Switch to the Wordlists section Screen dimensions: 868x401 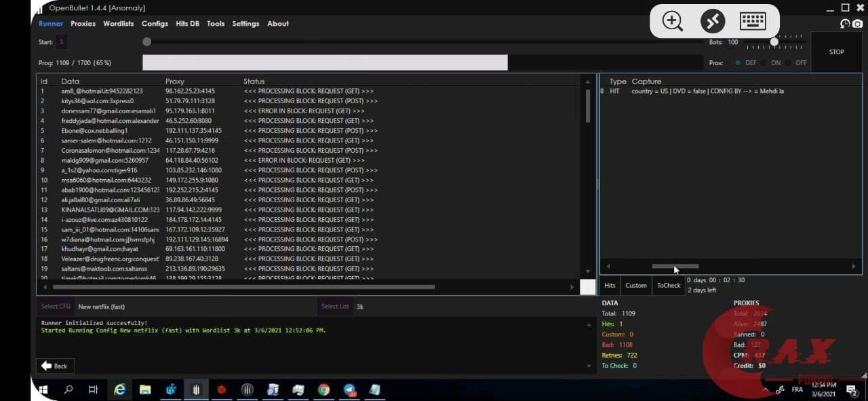pos(118,23)
